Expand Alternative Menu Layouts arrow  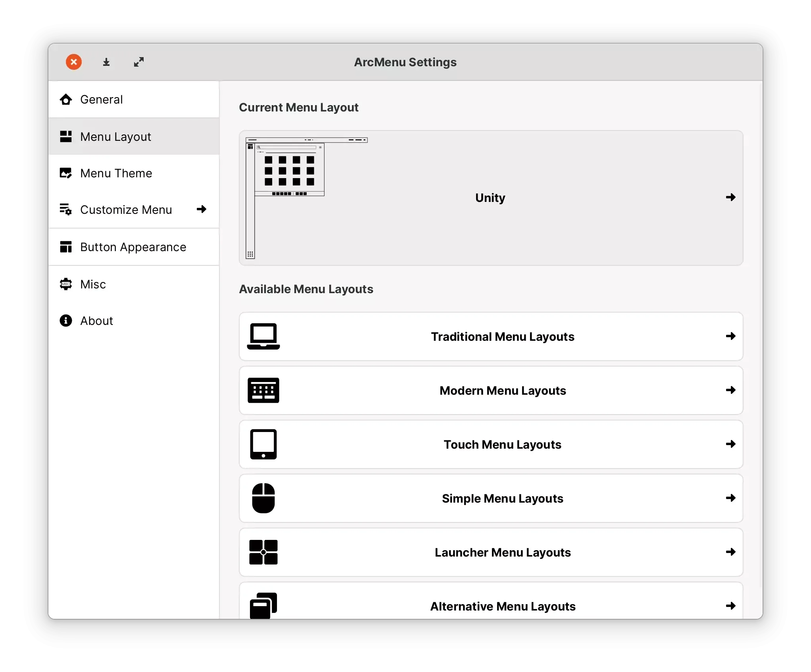pyautogui.click(x=731, y=606)
